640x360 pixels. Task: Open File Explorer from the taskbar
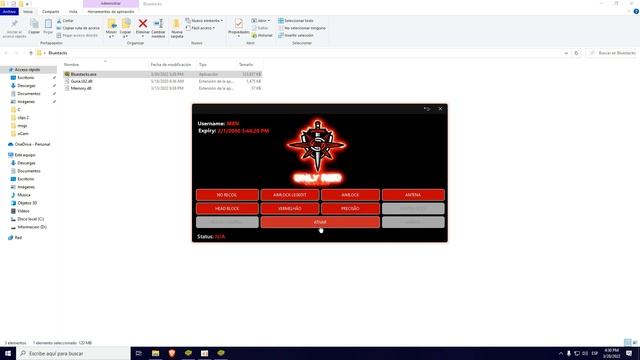click(156, 353)
